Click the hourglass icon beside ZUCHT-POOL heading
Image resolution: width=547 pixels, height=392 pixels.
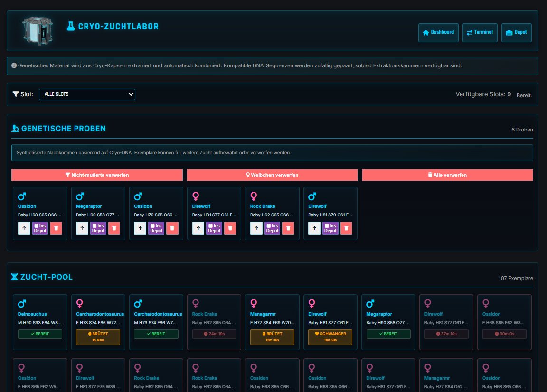pyautogui.click(x=15, y=277)
